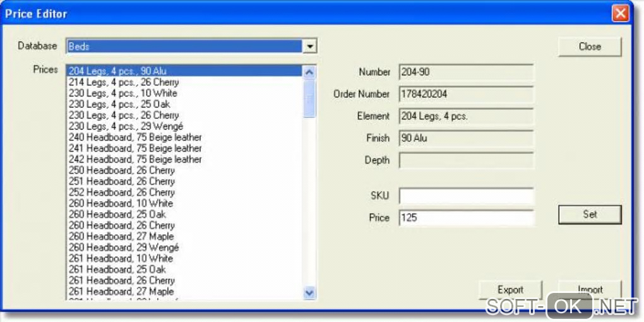This screenshot has height=322, width=644.
Task: Select the Beds database combo box
Action: (191, 46)
